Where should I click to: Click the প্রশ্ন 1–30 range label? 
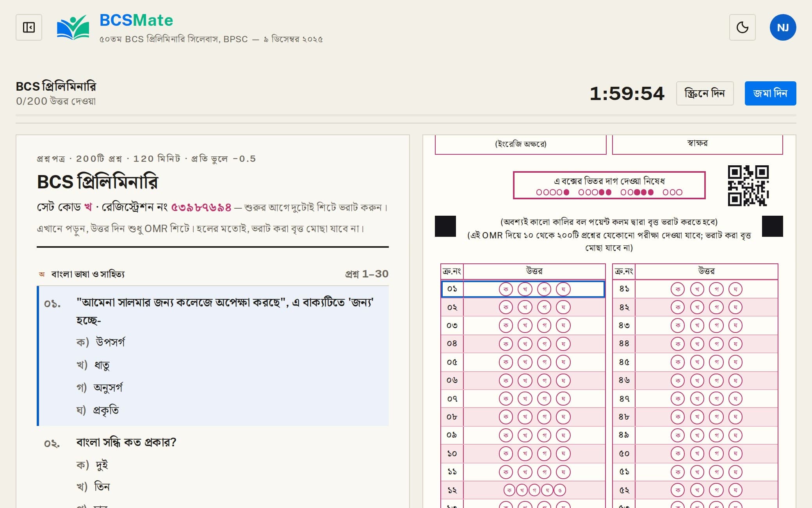(x=367, y=274)
